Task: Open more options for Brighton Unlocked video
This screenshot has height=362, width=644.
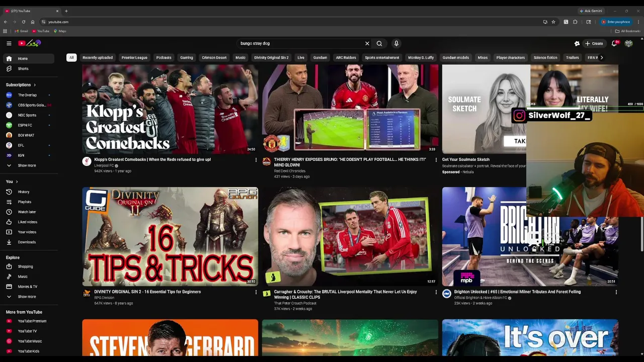Action: click(x=616, y=293)
